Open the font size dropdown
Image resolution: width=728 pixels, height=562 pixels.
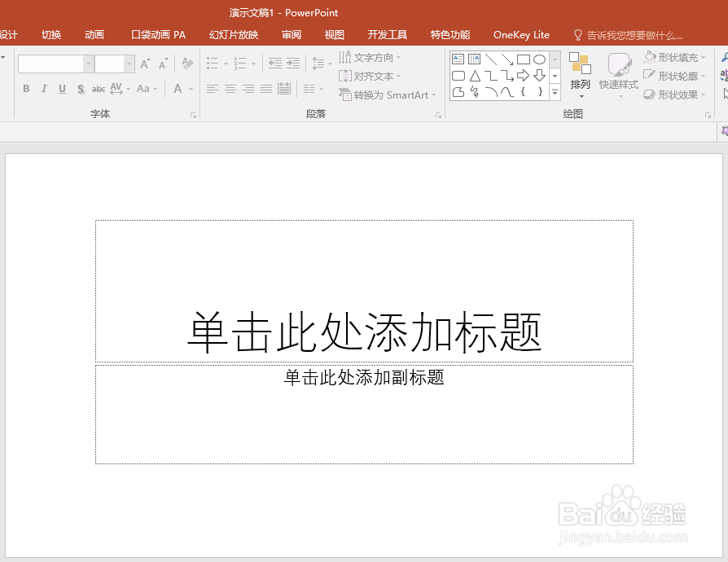coord(129,64)
